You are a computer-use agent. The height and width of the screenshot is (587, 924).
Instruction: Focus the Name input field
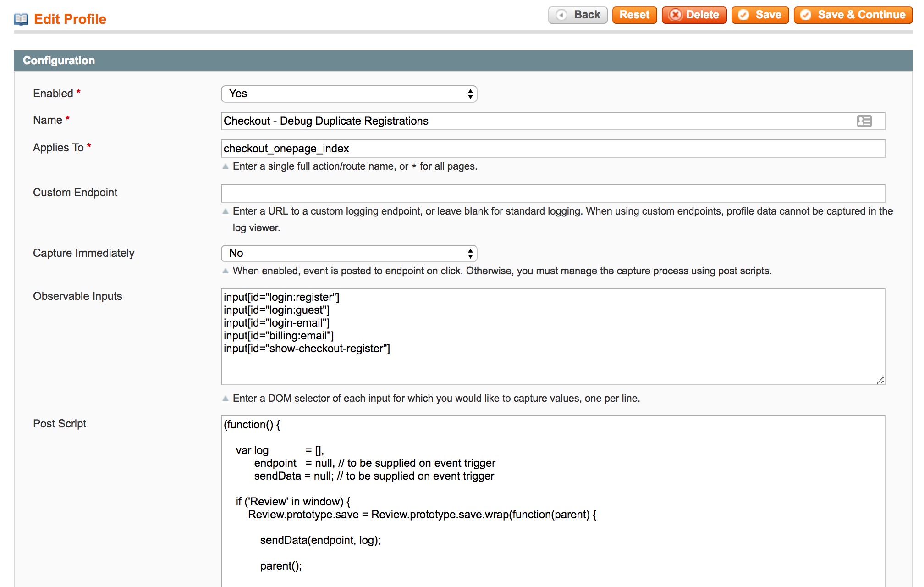click(553, 121)
